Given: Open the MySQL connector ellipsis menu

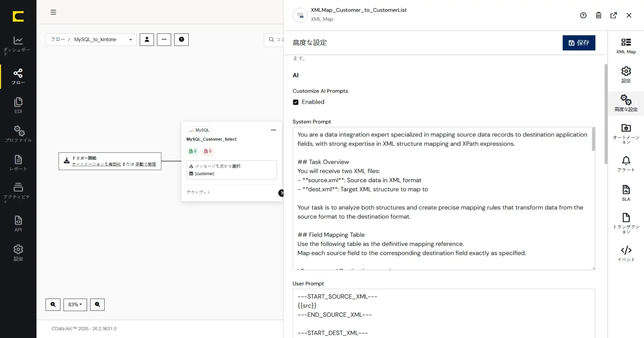Looking at the screenshot, I should (273, 130).
